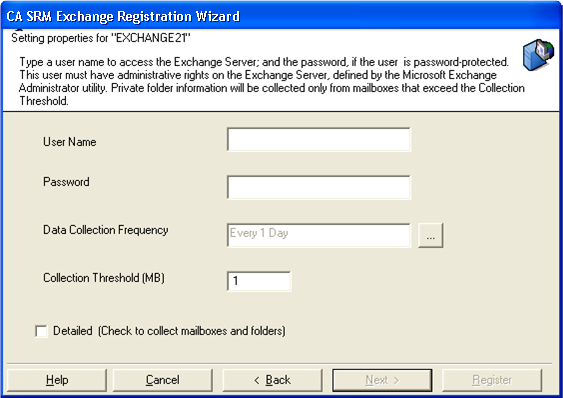563x398 pixels.
Task: Click the User Name input field
Action: click(x=319, y=139)
